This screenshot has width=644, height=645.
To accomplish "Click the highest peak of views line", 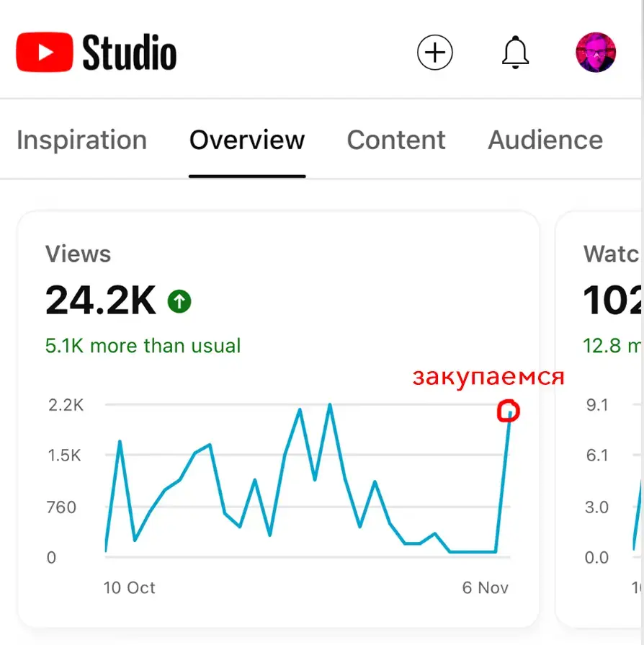I will (x=330, y=405).
